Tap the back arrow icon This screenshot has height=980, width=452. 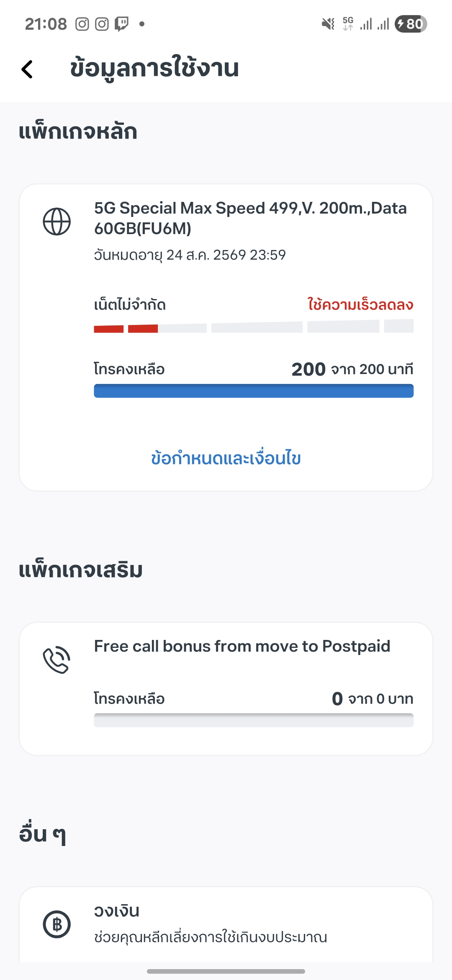pyautogui.click(x=27, y=69)
